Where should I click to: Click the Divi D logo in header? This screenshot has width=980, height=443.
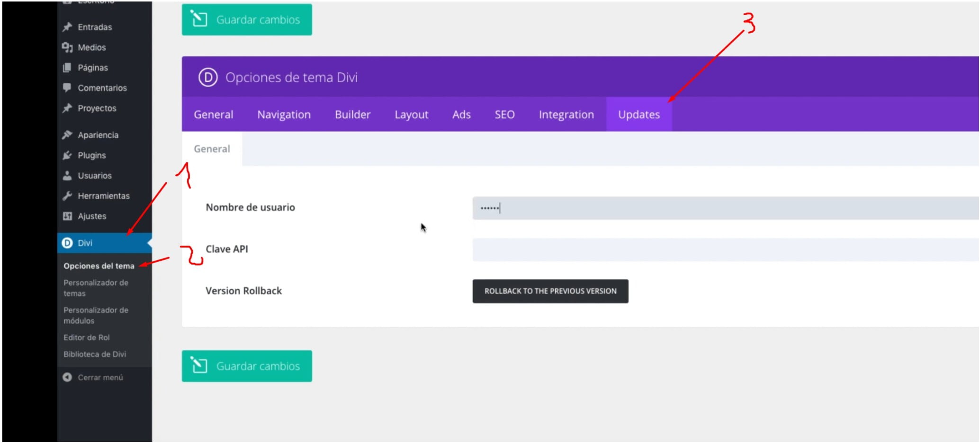click(208, 77)
